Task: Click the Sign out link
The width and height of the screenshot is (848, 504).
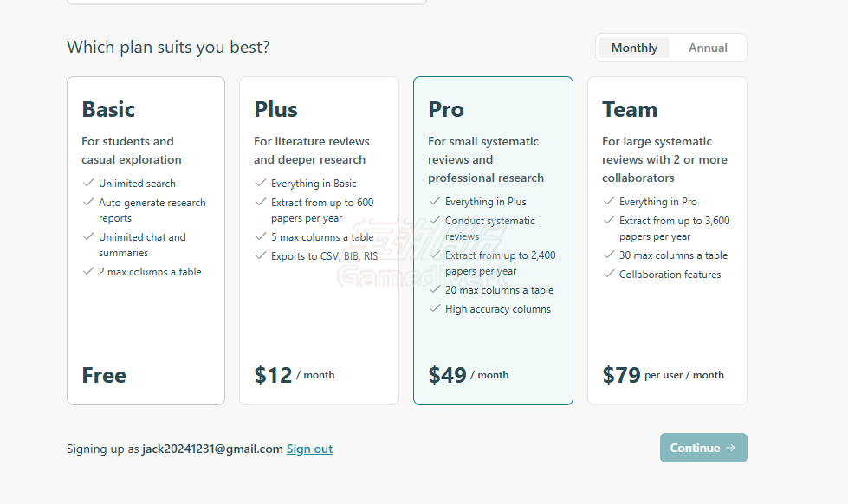Action: (309, 449)
